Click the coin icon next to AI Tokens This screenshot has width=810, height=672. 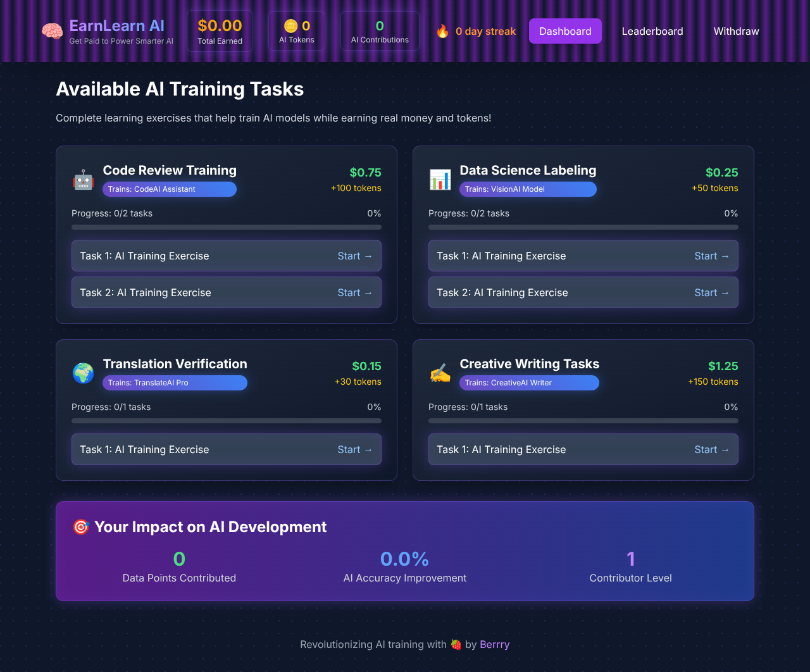(x=290, y=26)
